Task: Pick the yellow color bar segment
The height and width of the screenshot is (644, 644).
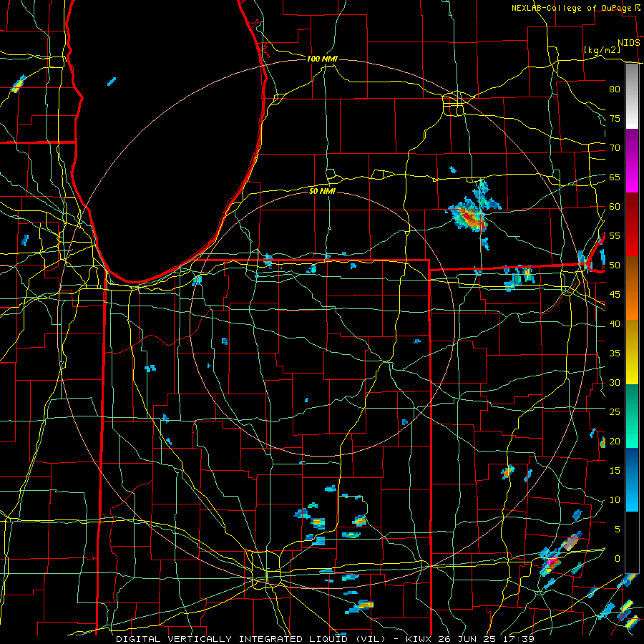Action: coord(632,352)
